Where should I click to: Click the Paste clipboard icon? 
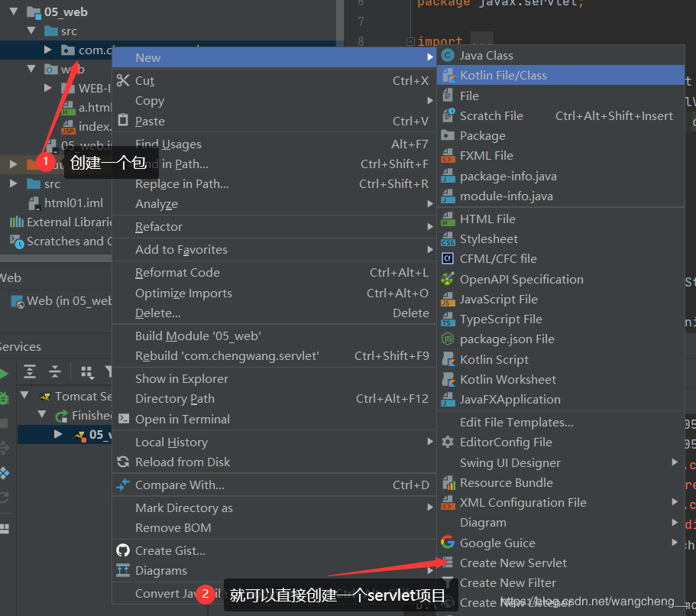pyautogui.click(x=123, y=120)
